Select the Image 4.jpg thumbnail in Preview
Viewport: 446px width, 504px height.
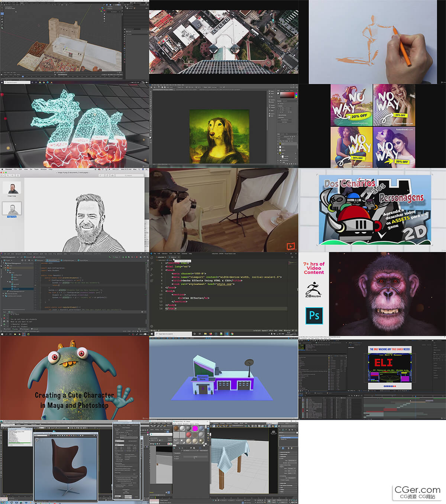pyautogui.click(x=12, y=188)
